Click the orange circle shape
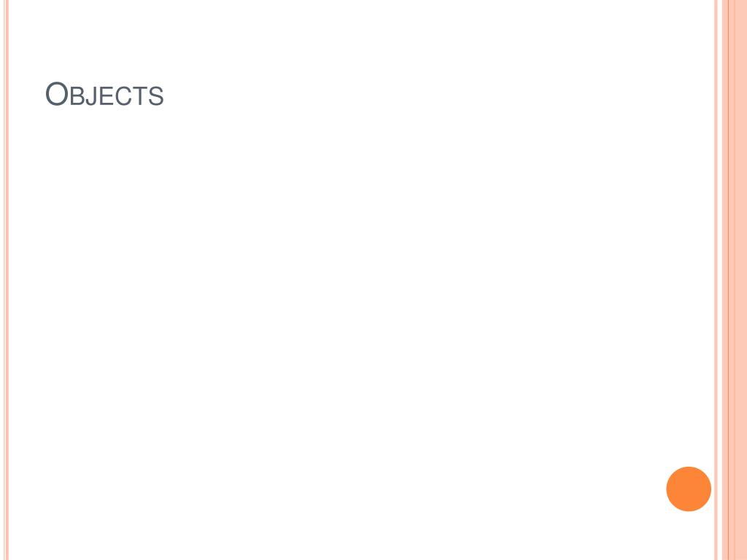This screenshot has width=747, height=560. (689, 489)
